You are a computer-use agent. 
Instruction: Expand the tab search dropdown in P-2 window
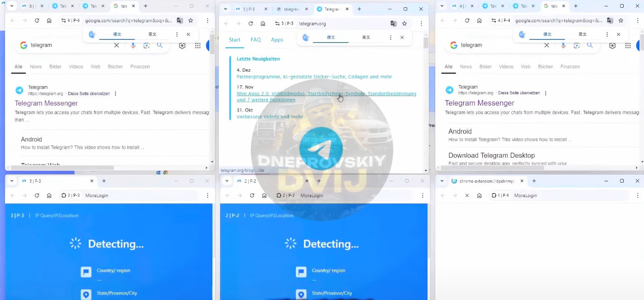point(227,181)
